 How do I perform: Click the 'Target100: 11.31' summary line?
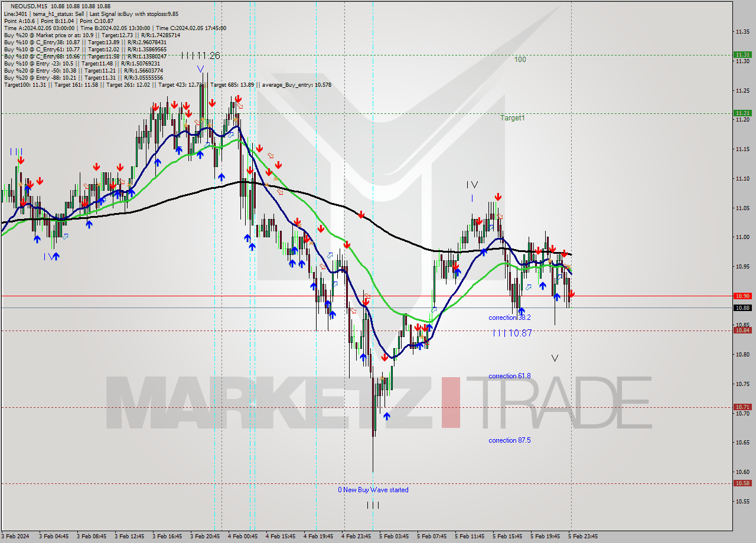tap(167, 84)
